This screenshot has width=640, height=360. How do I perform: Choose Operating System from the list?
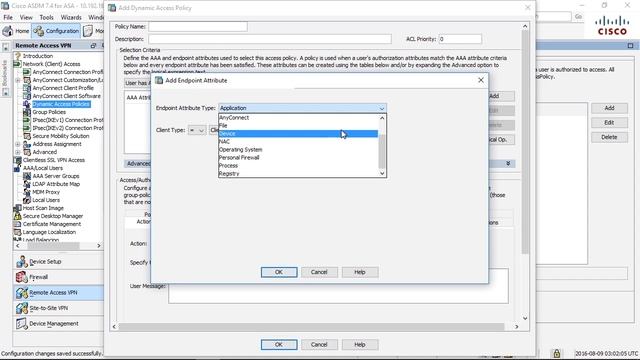tap(298, 149)
